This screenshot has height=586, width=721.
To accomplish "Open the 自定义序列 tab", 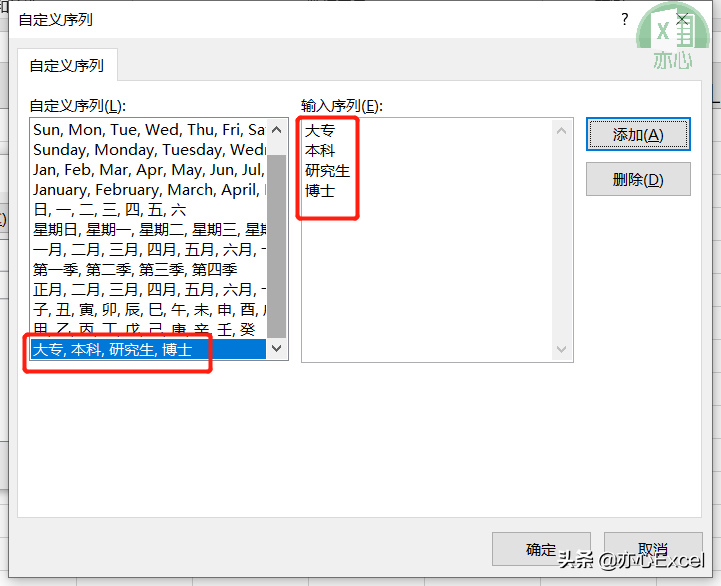I will tap(67, 65).
